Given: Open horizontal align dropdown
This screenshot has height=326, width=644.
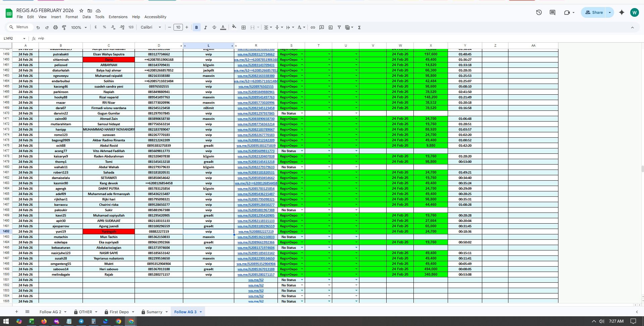Looking at the screenshot, I should pos(267,28).
